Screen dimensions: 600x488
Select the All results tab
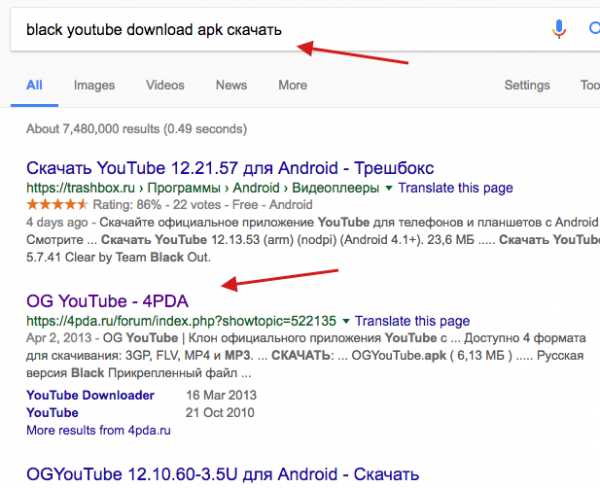34,85
